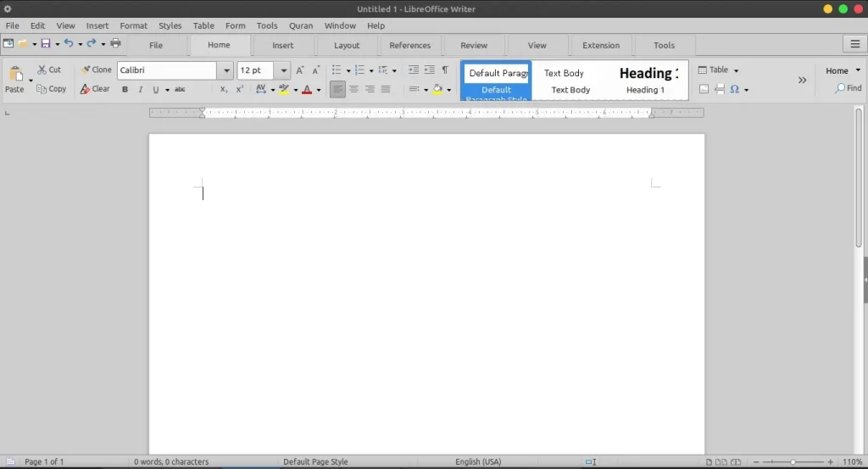Select the Default Paragraph Style
This screenshot has height=469, width=868.
click(496, 81)
